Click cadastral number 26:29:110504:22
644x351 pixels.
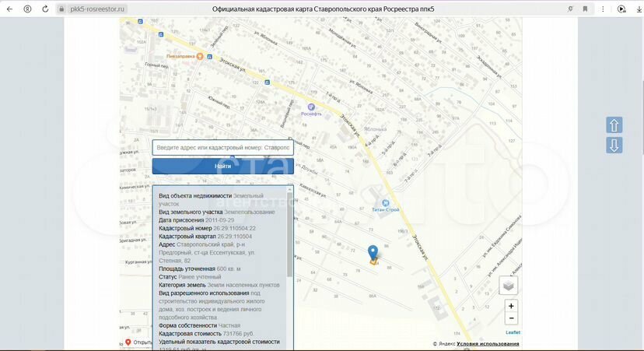(x=235, y=228)
